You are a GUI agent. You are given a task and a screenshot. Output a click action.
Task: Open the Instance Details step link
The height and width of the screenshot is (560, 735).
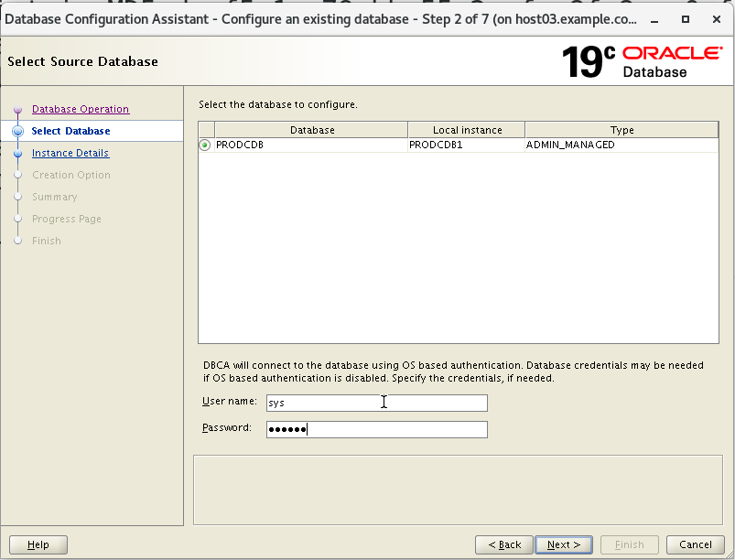[x=70, y=153]
